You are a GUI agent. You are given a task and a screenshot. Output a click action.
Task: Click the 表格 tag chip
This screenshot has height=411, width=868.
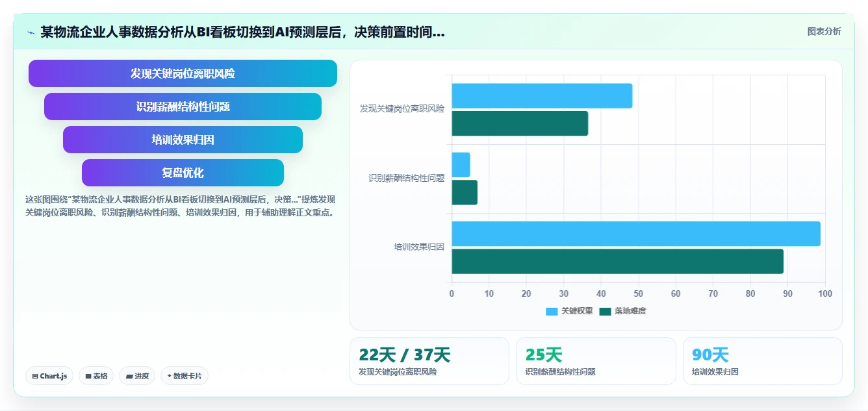click(96, 376)
